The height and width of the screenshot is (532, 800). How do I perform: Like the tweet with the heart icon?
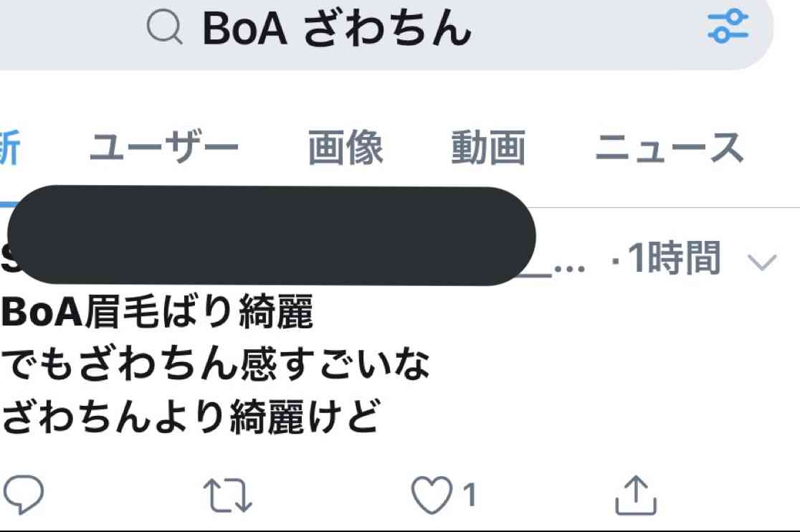tap(432, 494)
